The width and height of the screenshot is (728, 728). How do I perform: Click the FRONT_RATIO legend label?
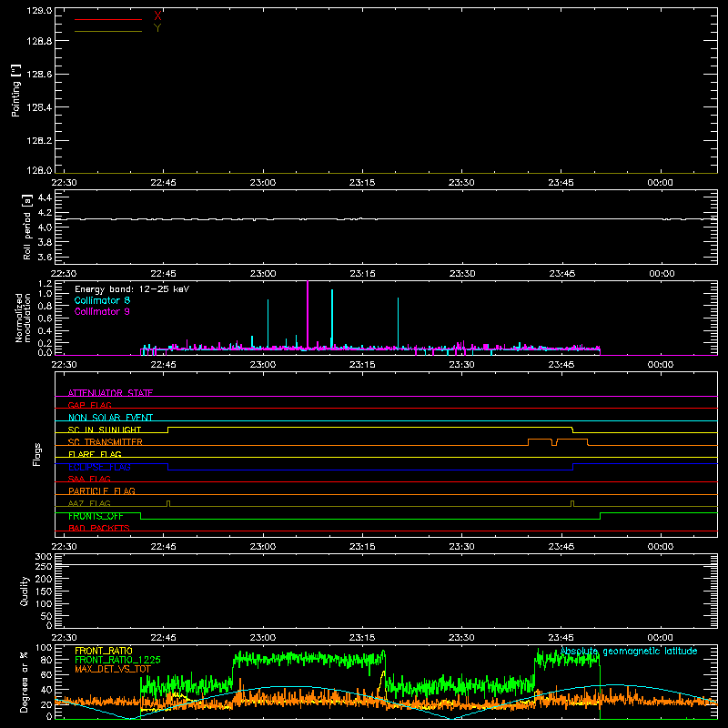(x=104, y=651)
